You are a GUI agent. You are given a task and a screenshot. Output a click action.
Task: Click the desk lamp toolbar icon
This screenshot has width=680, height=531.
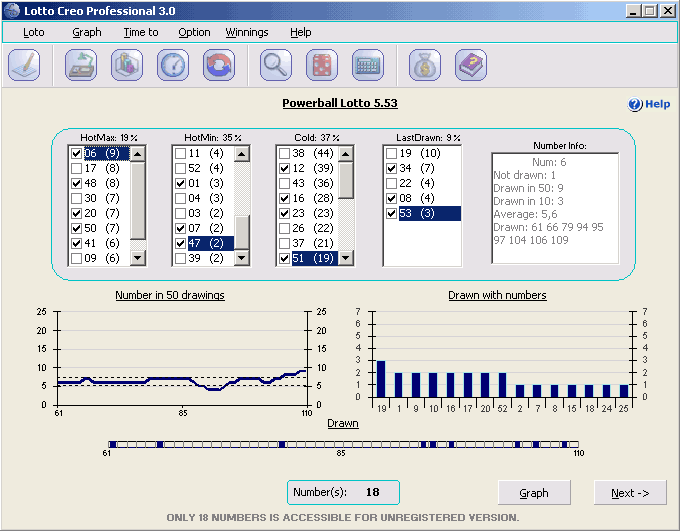81,65
